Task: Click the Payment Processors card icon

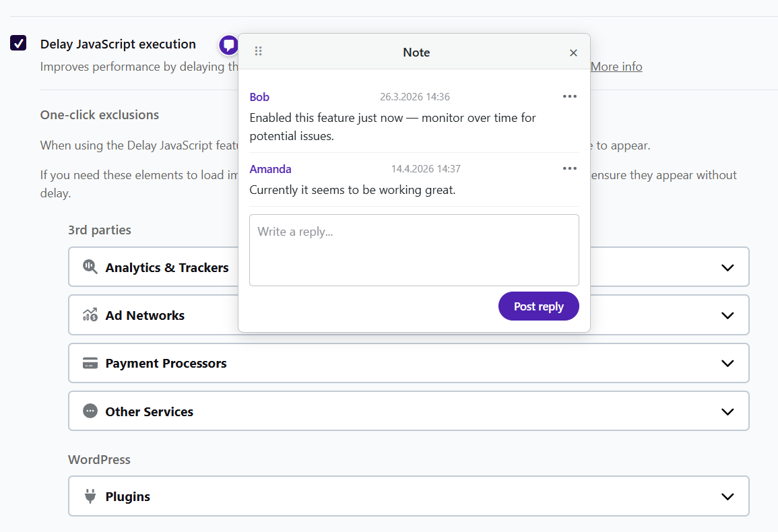Action: [x=90, y=362]
